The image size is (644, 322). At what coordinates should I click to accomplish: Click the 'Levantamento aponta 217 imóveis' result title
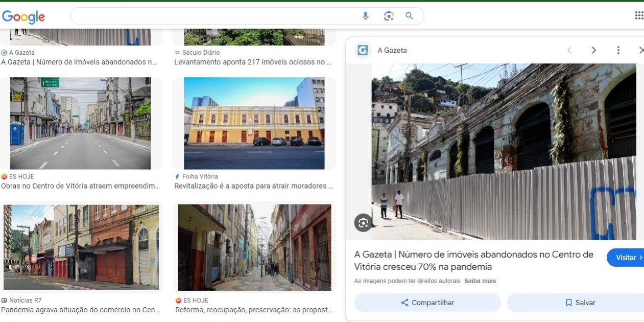(253, 62)
